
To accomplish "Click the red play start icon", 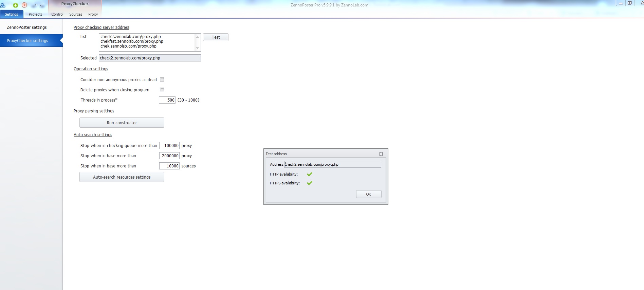I will click(24, 5).
